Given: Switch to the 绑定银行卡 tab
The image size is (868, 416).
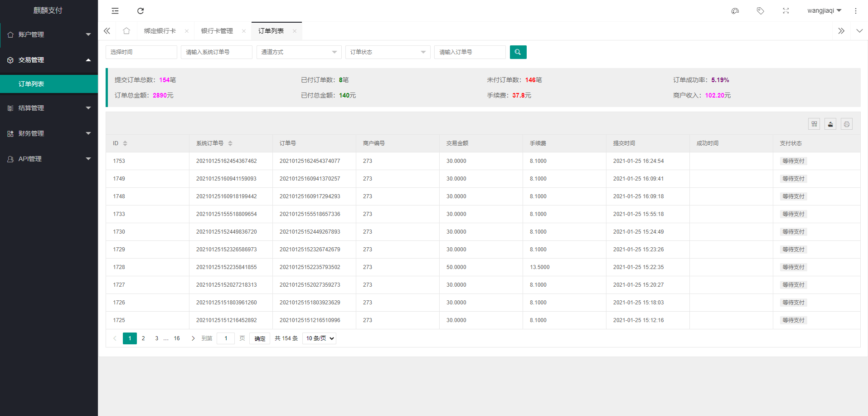Looking at the screenshot, I should (160, 31).
